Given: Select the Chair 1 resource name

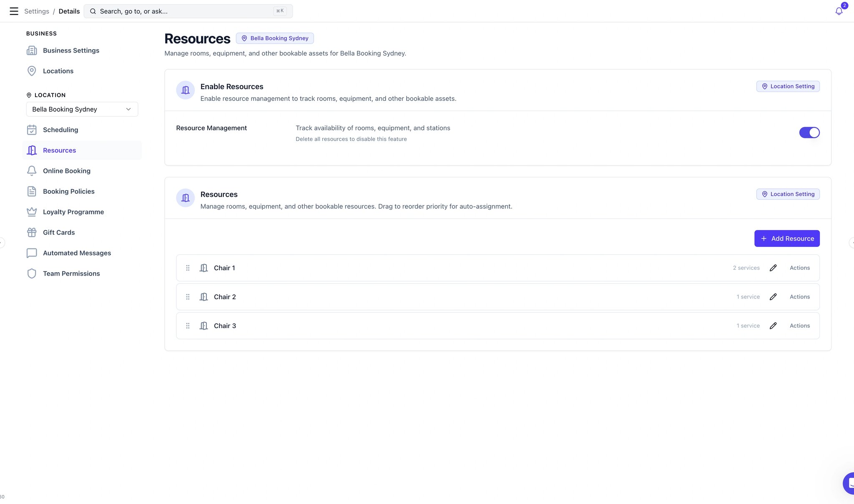Looking at the screenshot, I should click(x=224, y=268).
